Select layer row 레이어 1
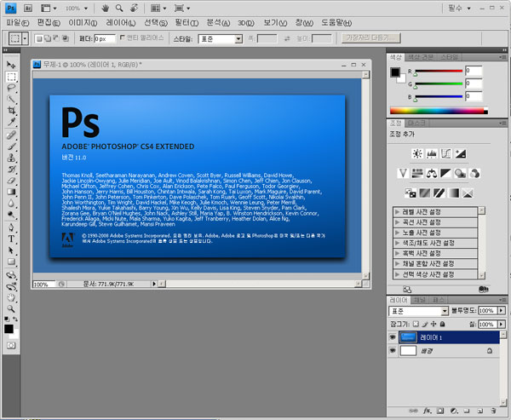 pos(449,337)
